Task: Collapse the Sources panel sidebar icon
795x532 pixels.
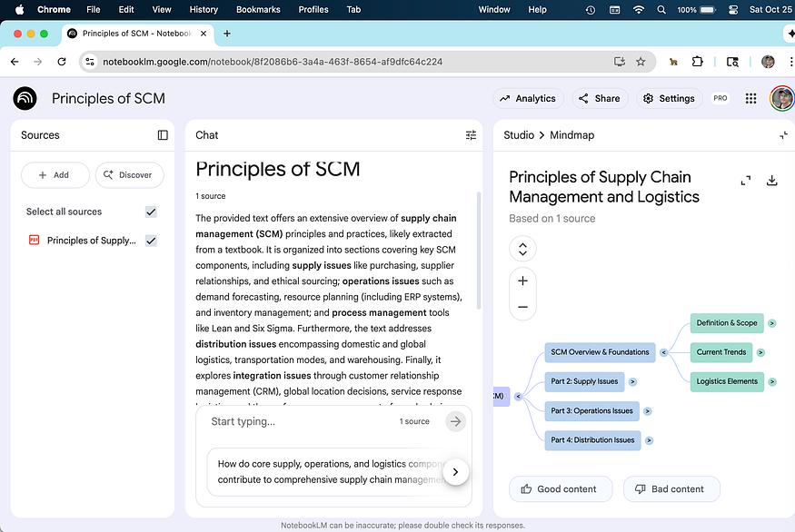Action: click(163, 135)
